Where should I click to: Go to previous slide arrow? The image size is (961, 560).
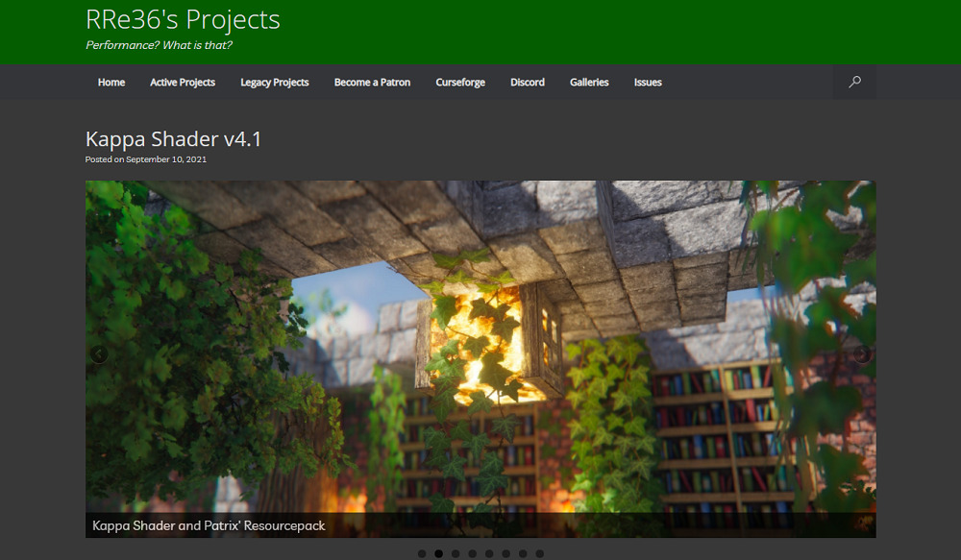[x=99, y=354]
